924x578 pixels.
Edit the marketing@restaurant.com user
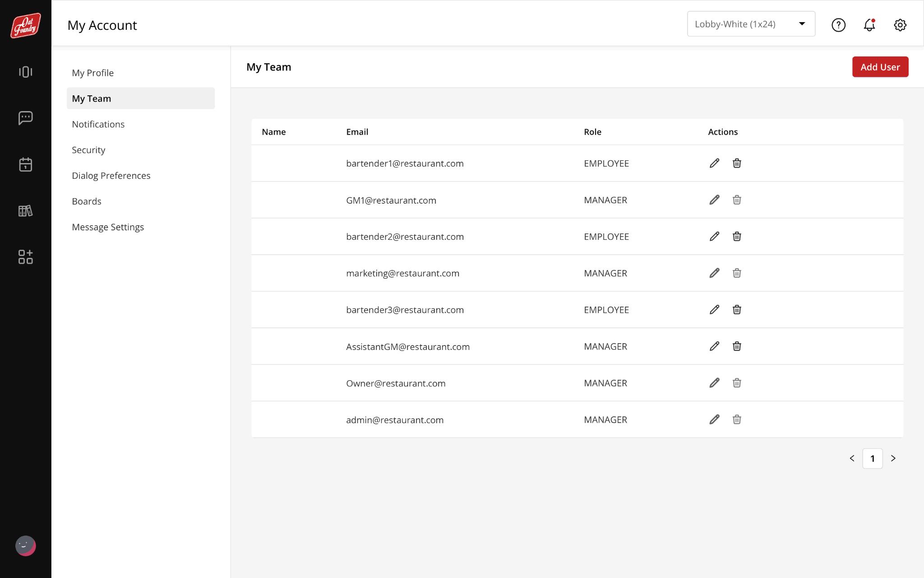[x=714, y=273]
